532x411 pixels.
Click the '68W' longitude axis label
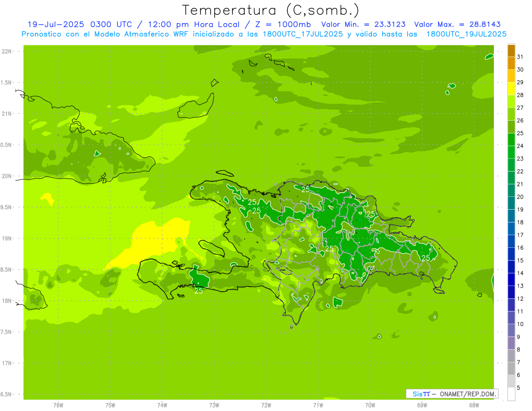tap(474, 405)
